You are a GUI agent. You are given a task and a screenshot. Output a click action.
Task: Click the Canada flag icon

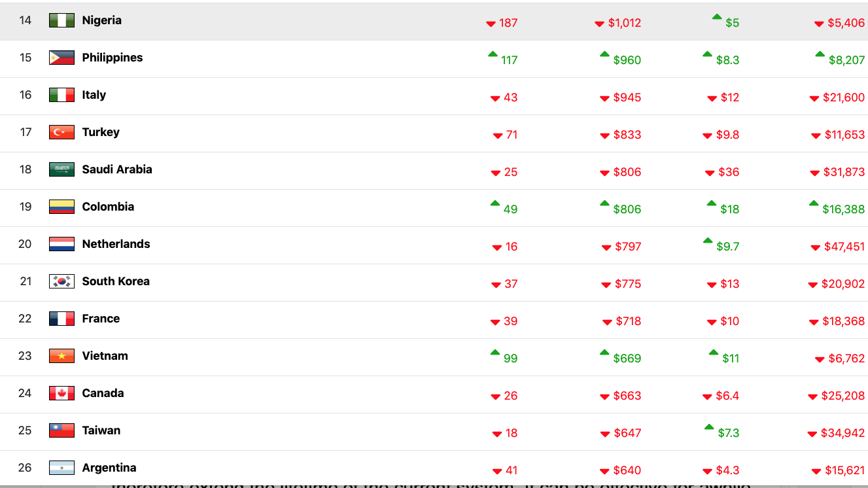tap(61, 393)
